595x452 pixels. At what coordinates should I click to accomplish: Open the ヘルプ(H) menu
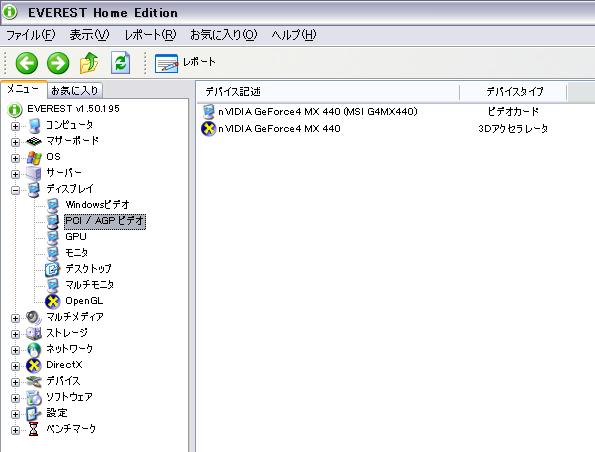294,35
